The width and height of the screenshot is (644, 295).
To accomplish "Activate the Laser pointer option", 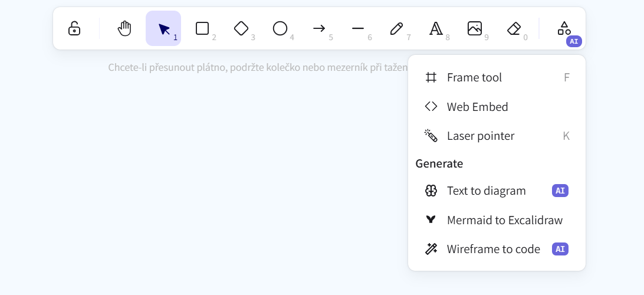I will (497, 136).
